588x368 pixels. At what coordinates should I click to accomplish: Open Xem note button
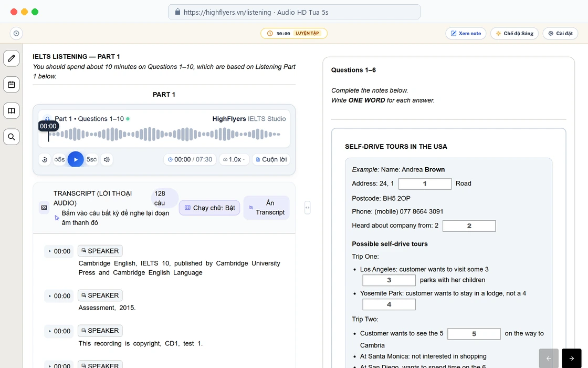(x=466, y=34)
